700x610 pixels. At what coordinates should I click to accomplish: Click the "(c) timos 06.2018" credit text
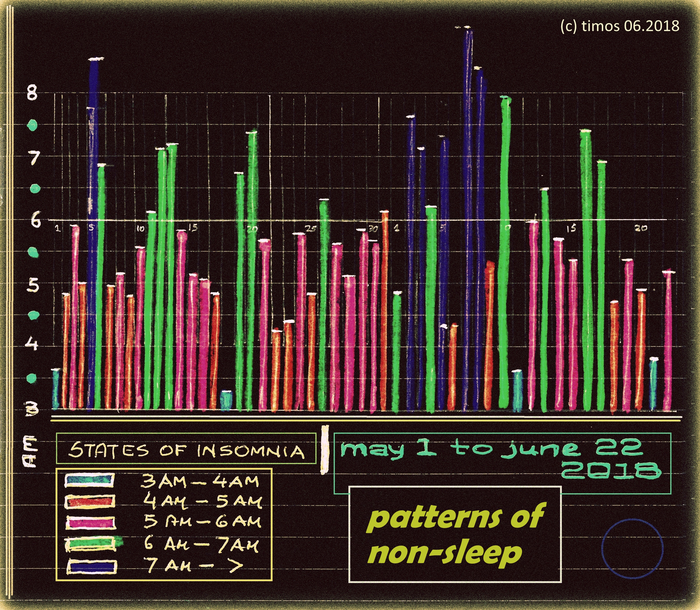[x=620, y=26]
